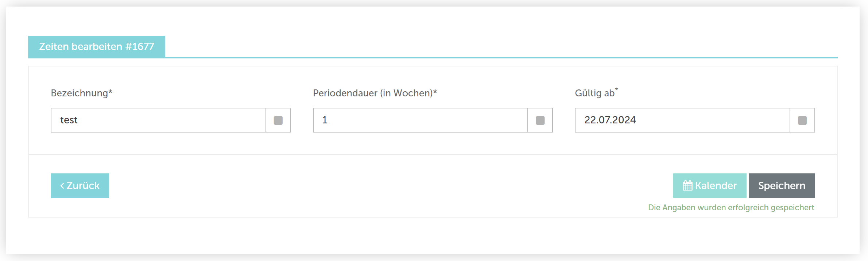This screenshot has width=868, height=261.
Task: Open the Gültig ab date field
Action: tap(682, 120)
